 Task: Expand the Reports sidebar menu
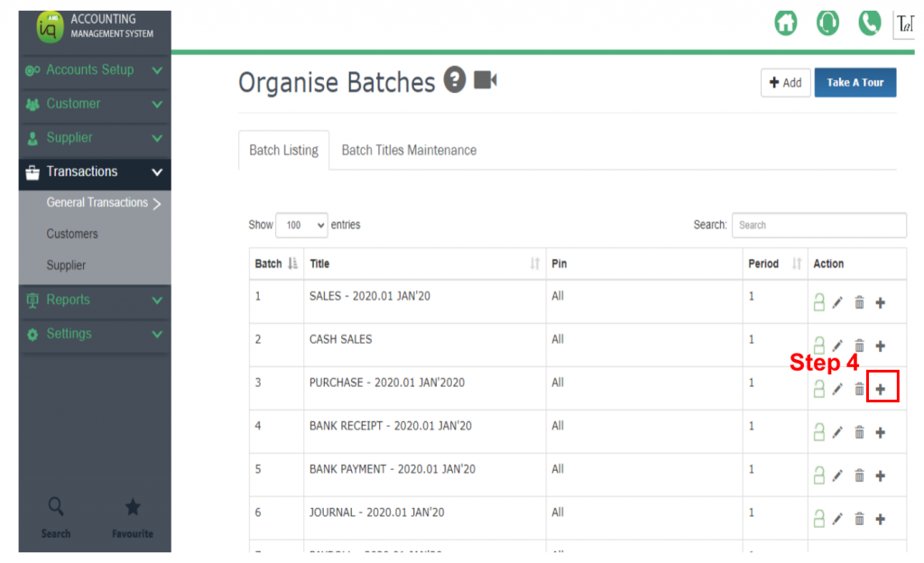coord(95,300)
